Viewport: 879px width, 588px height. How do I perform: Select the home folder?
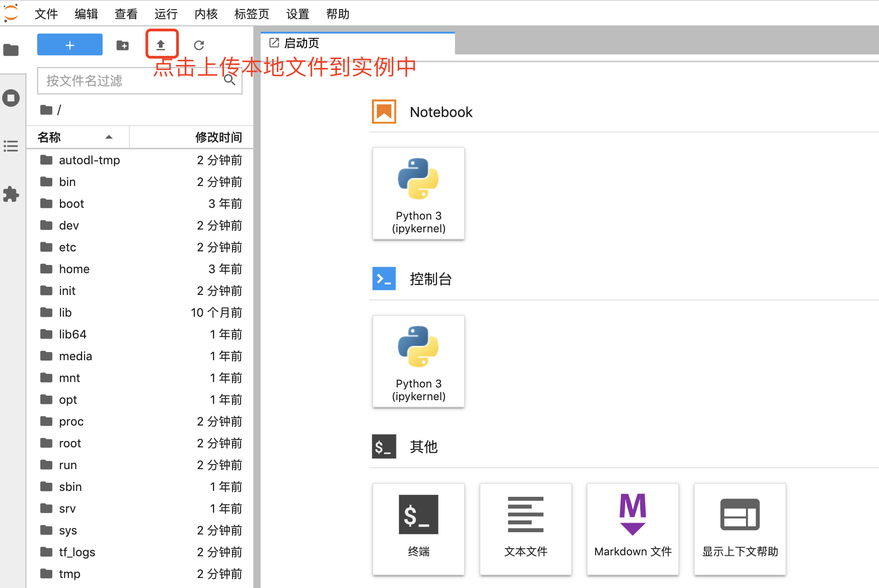(140, 269)
